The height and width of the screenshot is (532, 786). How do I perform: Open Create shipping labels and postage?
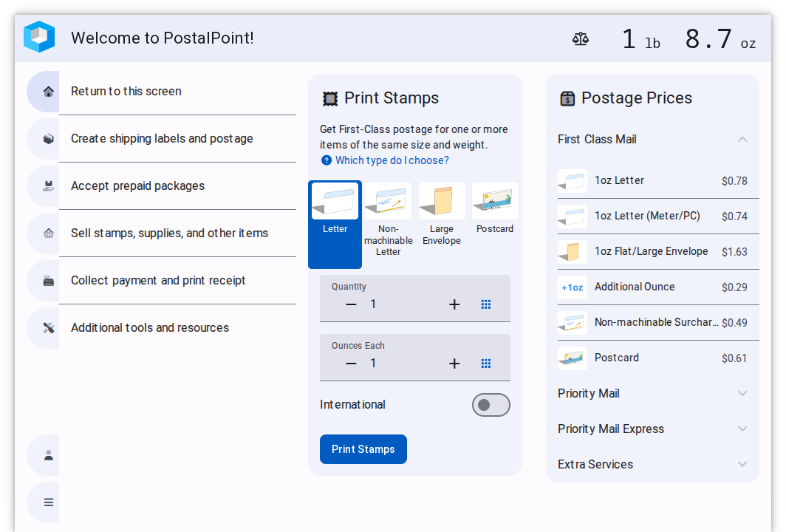[163, 139]
